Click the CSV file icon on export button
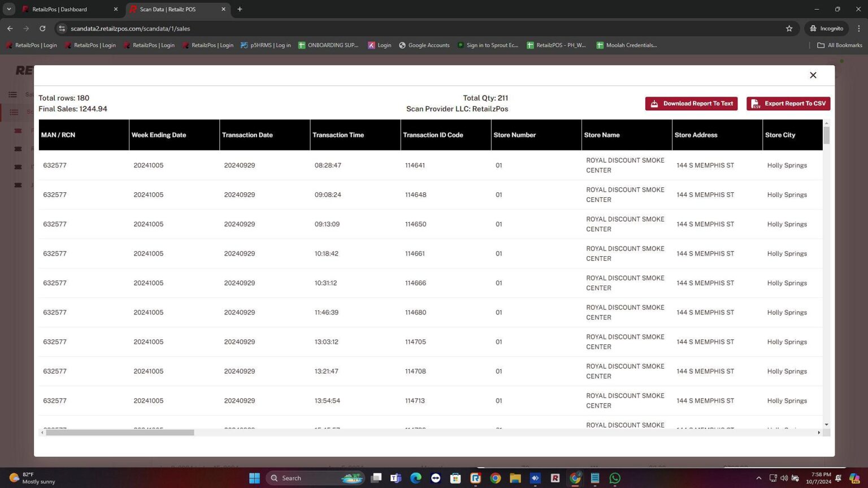Viewport: 868px width, 488px height. pyautogui.click(x=756, y=103)
